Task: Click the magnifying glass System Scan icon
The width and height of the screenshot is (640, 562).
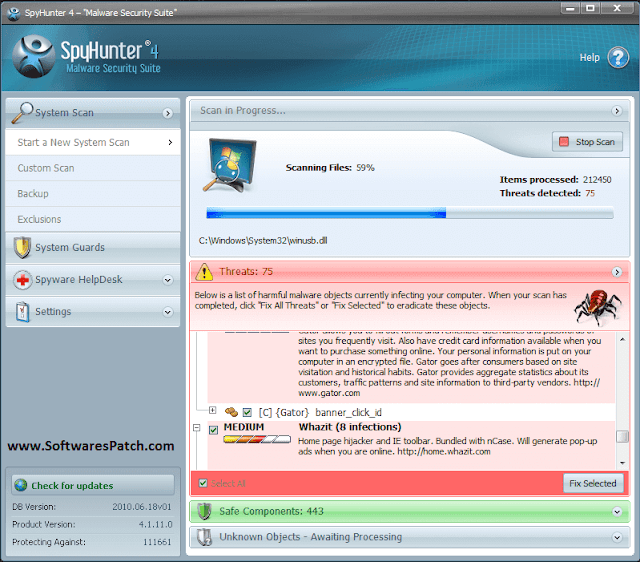Action: [x=22, y=112]
